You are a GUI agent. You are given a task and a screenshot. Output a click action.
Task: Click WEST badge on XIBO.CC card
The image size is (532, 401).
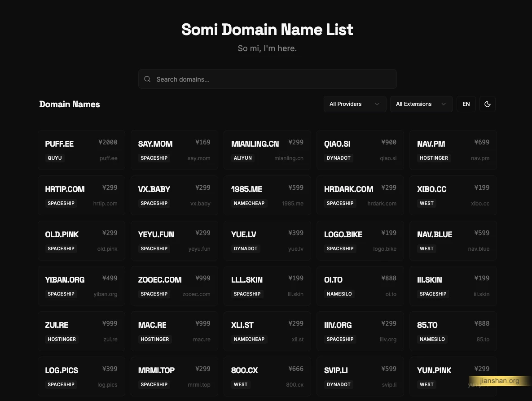tap(426, 203)
